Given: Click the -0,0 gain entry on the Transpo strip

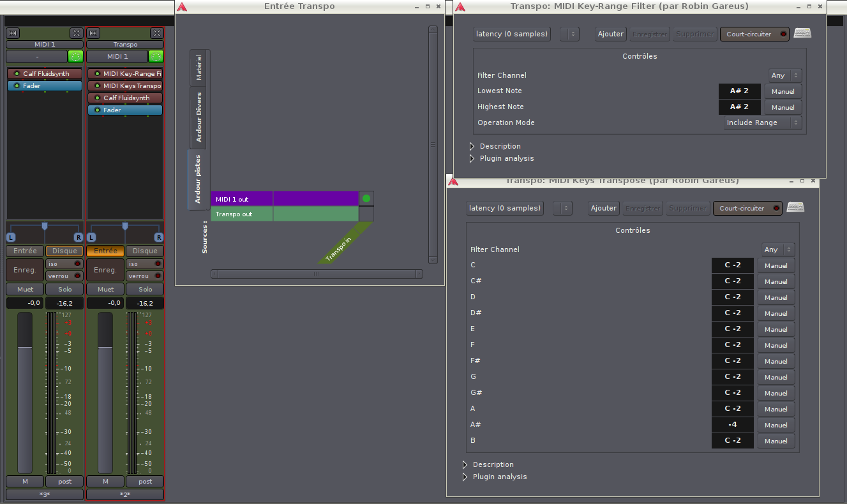Looking at the screenshot, I should pos(105,303).
